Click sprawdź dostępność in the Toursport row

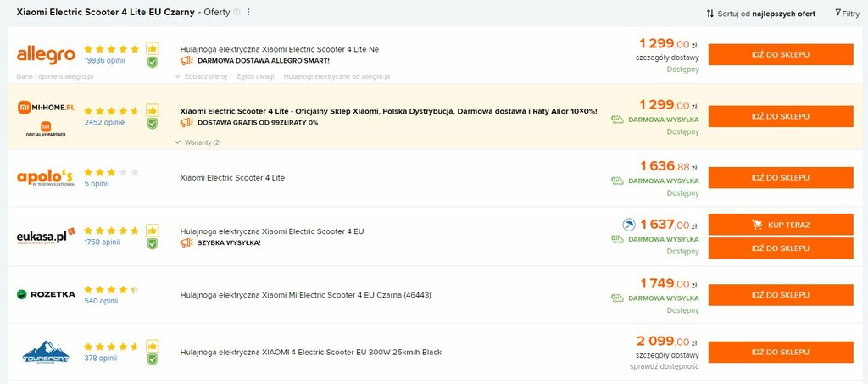665,366
